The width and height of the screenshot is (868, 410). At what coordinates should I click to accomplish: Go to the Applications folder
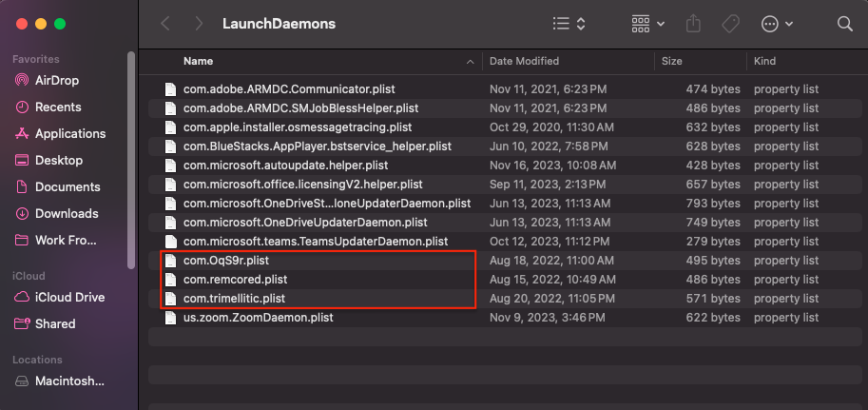coord(69,133)
